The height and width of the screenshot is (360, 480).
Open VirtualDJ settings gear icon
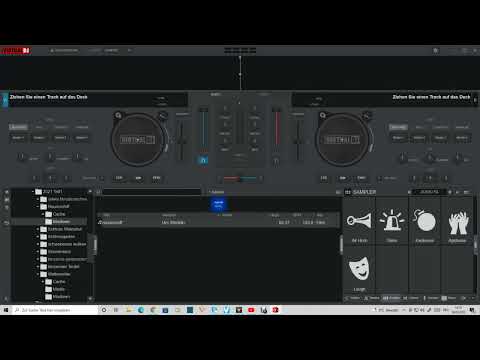[436, 51]
